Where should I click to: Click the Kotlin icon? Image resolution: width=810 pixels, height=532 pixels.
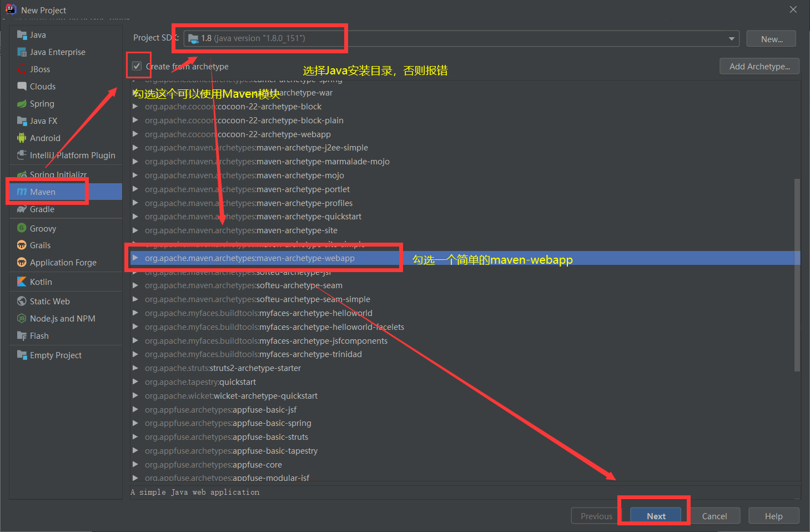pyautogui.click(x=22, y=282)
